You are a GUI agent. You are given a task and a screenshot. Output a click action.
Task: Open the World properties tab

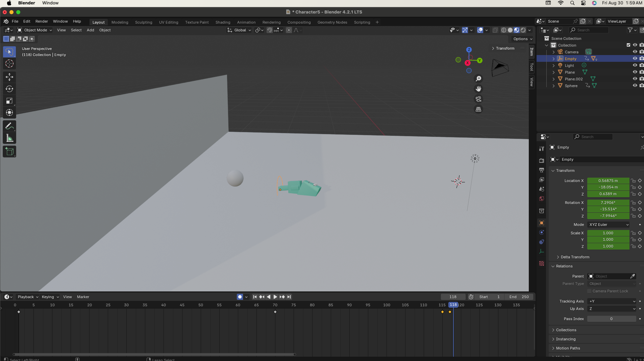click(542, 199)
